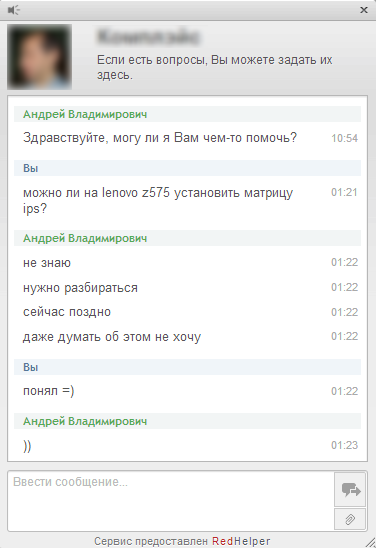Click the header text 'Если есть вопросы, Вы можете задать их здесь.'
This screenshot has height=548, width=376.
coord(214,67)
